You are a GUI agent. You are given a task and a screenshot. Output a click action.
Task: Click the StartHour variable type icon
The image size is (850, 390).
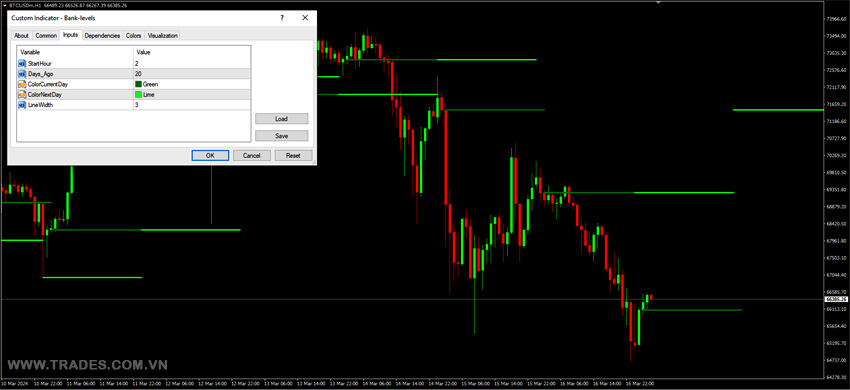click(x=22, y=63)
